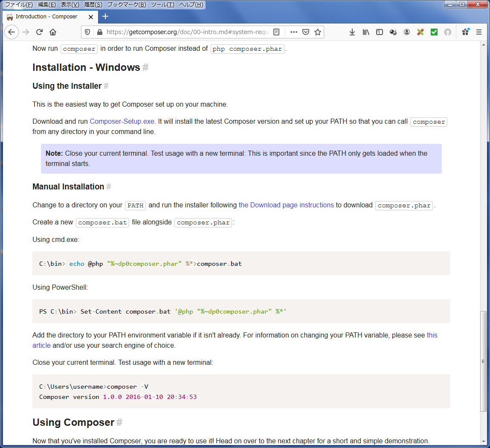Image resolution: width=490 pixels, height=448 pixels.
Task: Click the 'composer.bat' inline code
Action: pyautogui.click(x=102, y=222)
